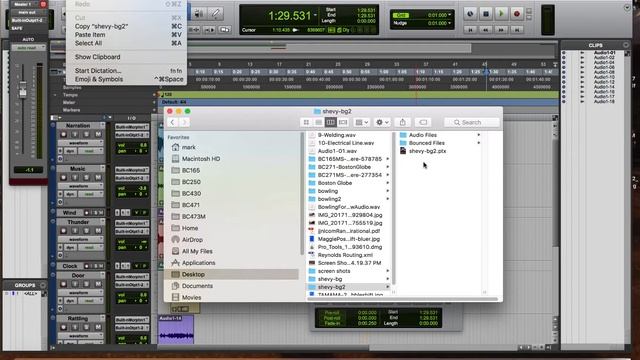Record-enable the Rattling track

pyautogui.click(x=63, y=327)
